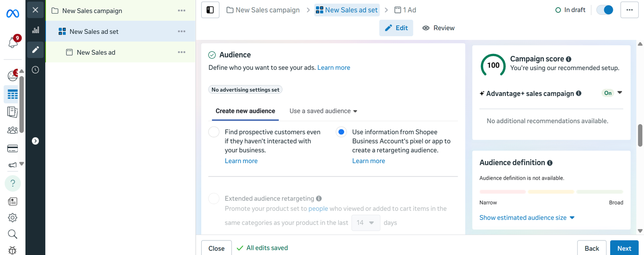Expand Advantage+ sales campaign On dropdown
Viewport: 644px width, 255px height.
point(619,93)
